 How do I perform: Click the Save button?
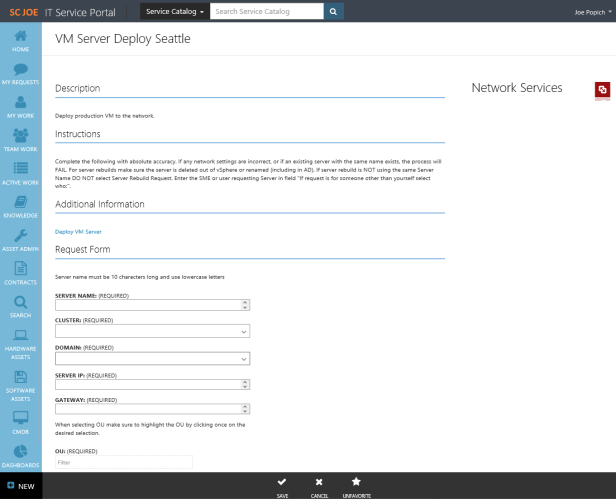point(283,485)
